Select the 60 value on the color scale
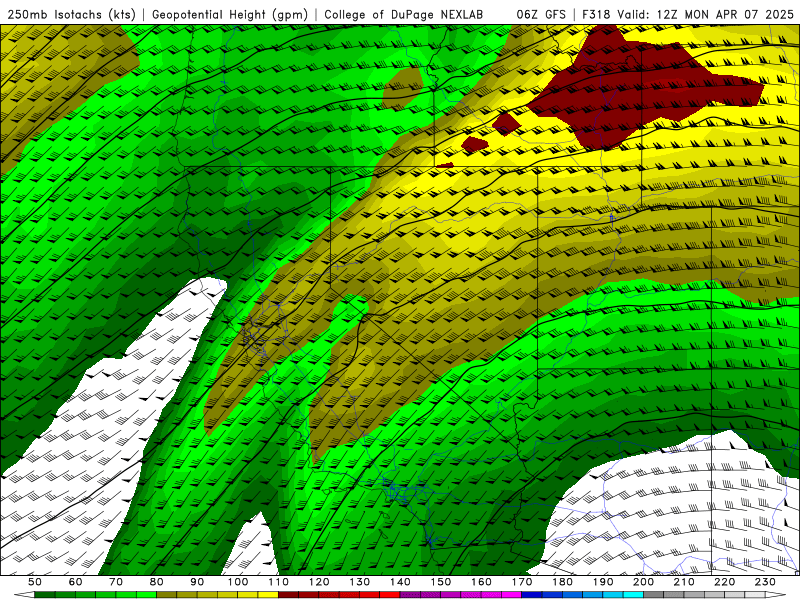This screenshot has height=600, width=800. (76, 582)
